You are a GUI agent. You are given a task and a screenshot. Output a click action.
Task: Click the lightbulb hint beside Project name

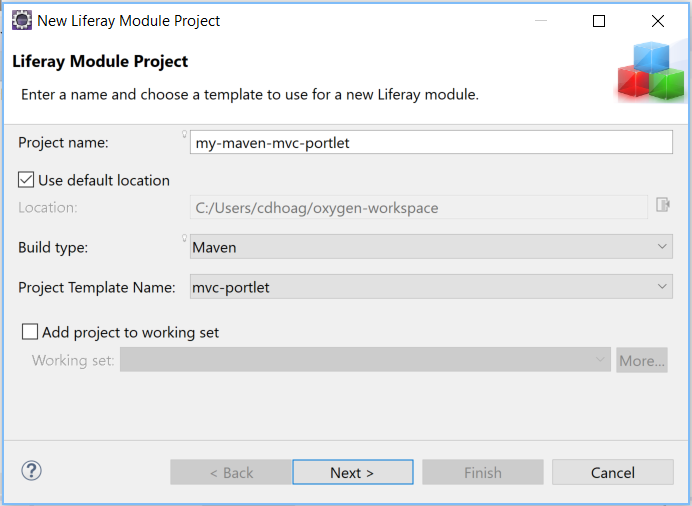[x=184, y=134]
